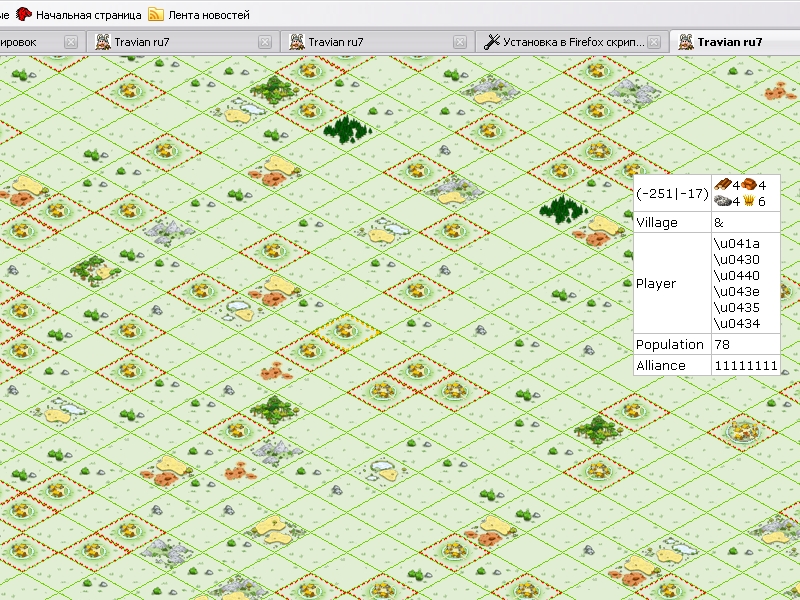
Task: Click the Population value 78
Action: [722, 344]
